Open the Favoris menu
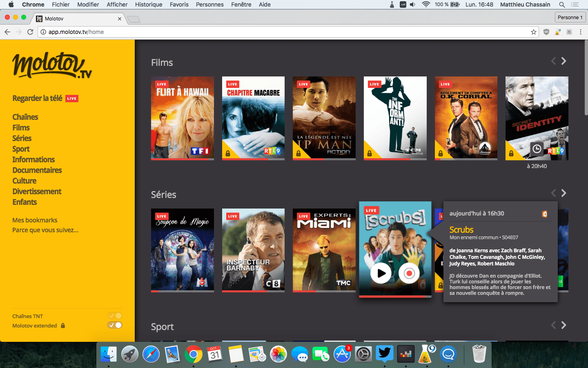This screenshot has height=368, width=588. (179, 4)
